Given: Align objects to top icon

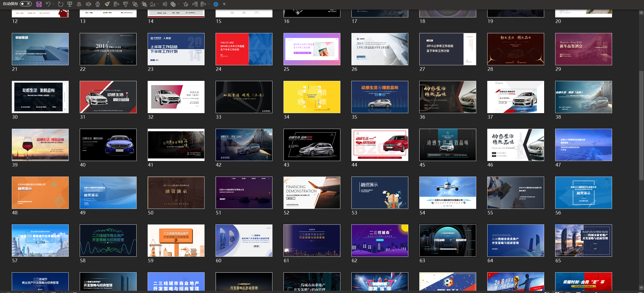Looking at the screenshot, I should pyautogui.click(x=126, y=4).
